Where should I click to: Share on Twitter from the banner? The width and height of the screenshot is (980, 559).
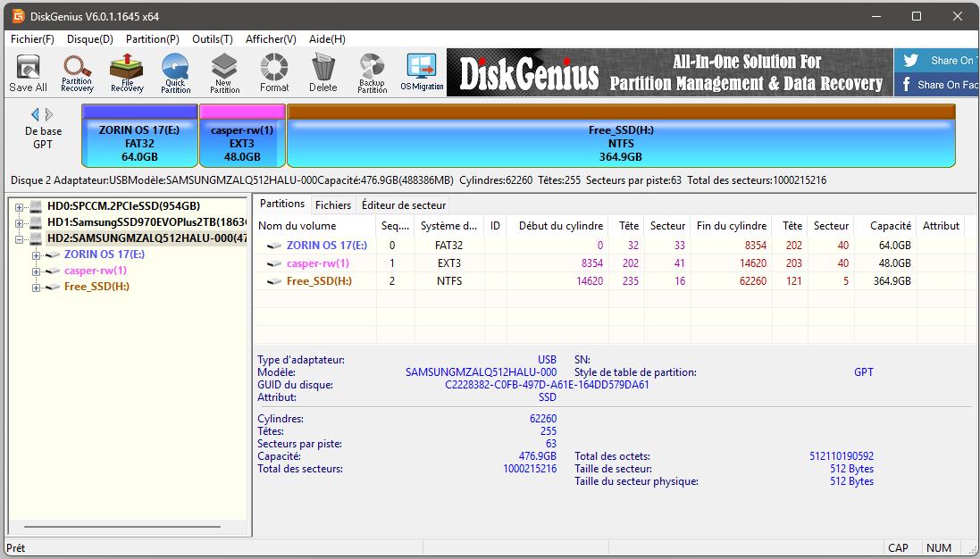[937, 61]
